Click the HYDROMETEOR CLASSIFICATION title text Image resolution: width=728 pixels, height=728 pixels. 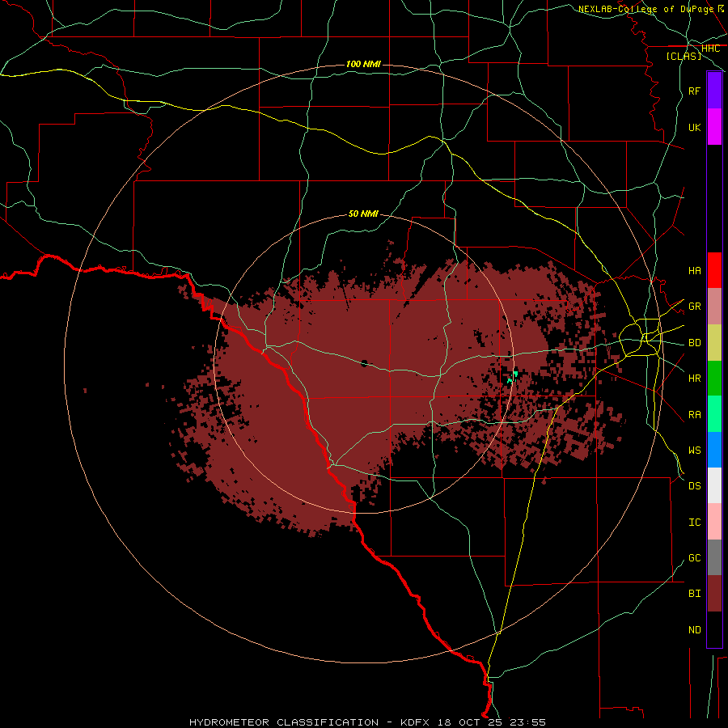[x=284, y=722]
